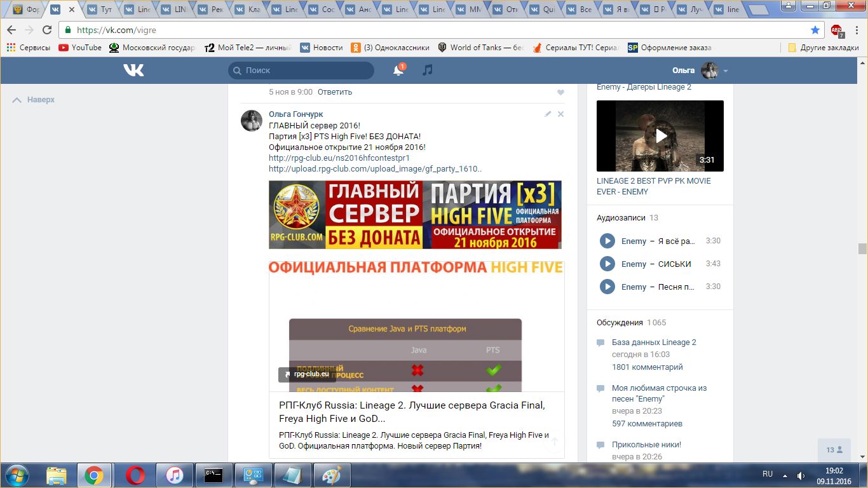
Task: Open Paint from the taskbar
Action: (x=332, y=475)
